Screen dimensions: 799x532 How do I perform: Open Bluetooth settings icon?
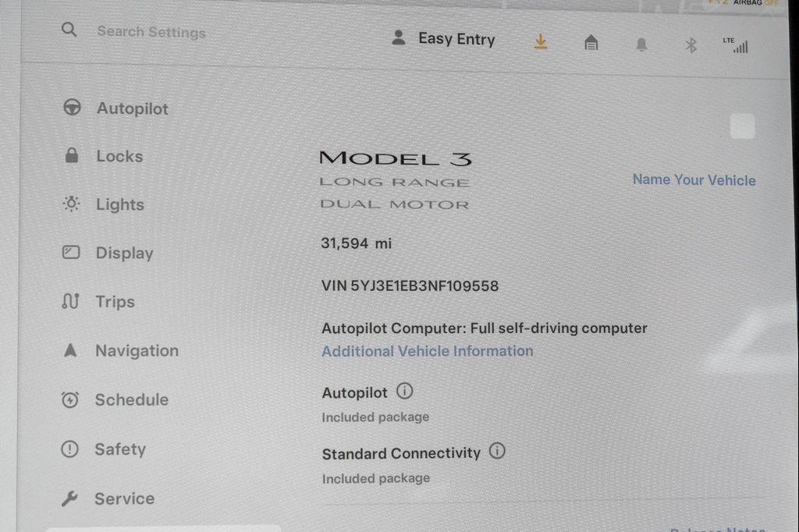tap(691, 45)
